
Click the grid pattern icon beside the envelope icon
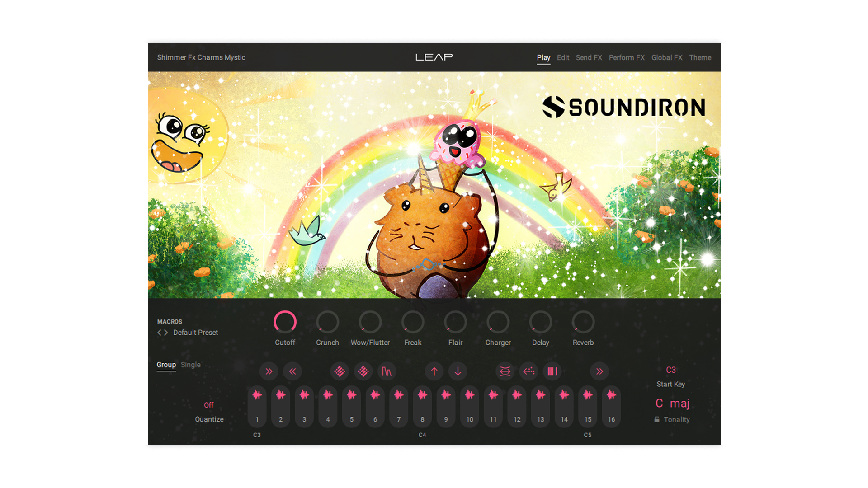point(363,371)
